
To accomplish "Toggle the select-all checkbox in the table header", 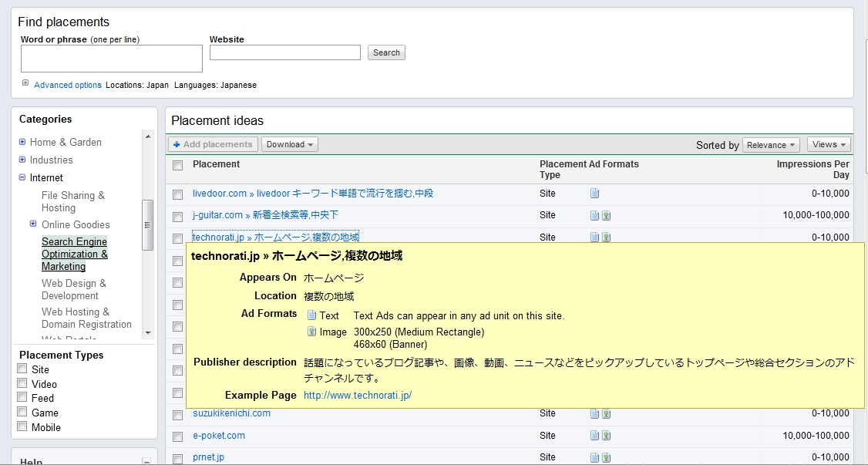I will 178,166.
